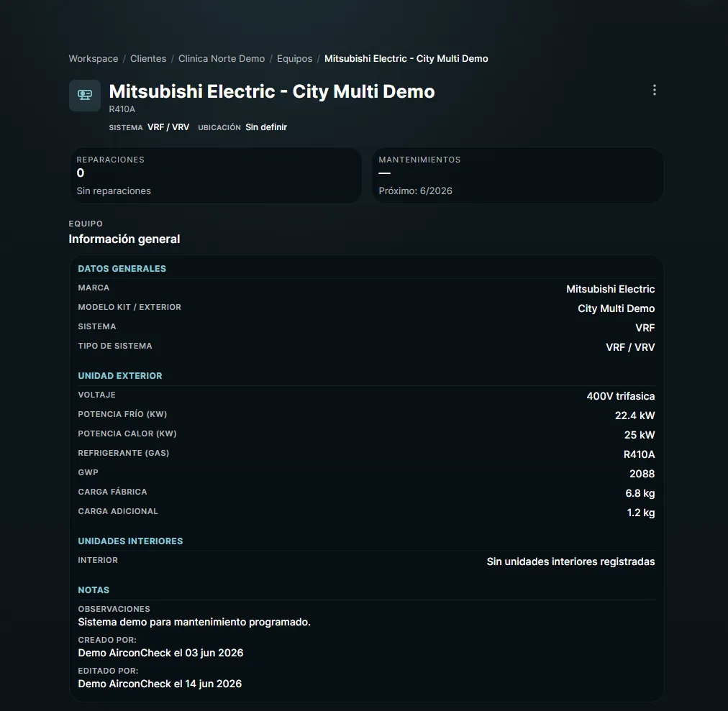
Task: Click the Datos Generales section header
Action: coord(122,269)
